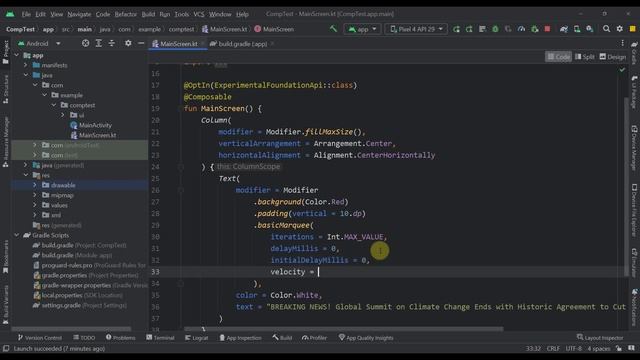Open the Logcat tool window

click(196, 338)
